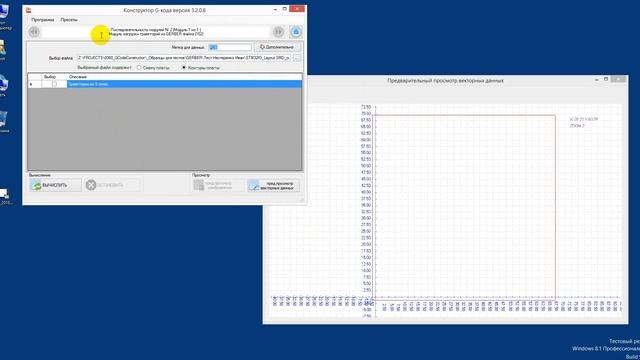The image size is (640, 360).
Task: Maximize the vector preview window
Action: 606,79
